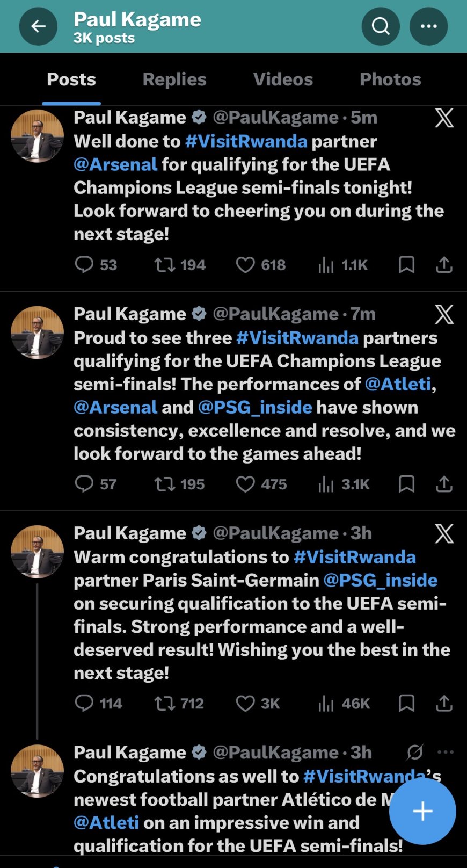The height and width of the screenshot is (868, 467).
Task: Tap the X logo icon on the 3h PSG post
Action: pyautogui.click(x=444, y=533)
